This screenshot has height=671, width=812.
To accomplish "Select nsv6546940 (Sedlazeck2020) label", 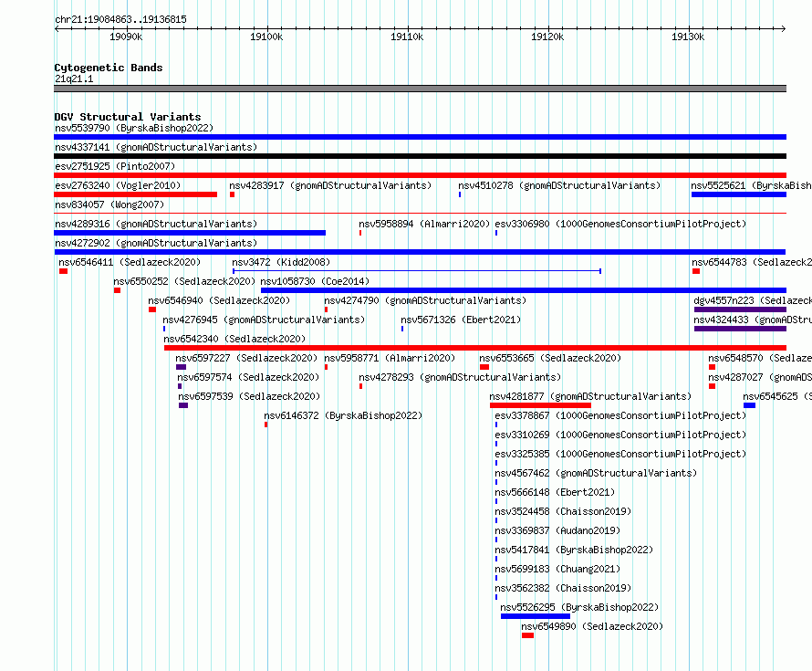I will (x=219, y=300).
